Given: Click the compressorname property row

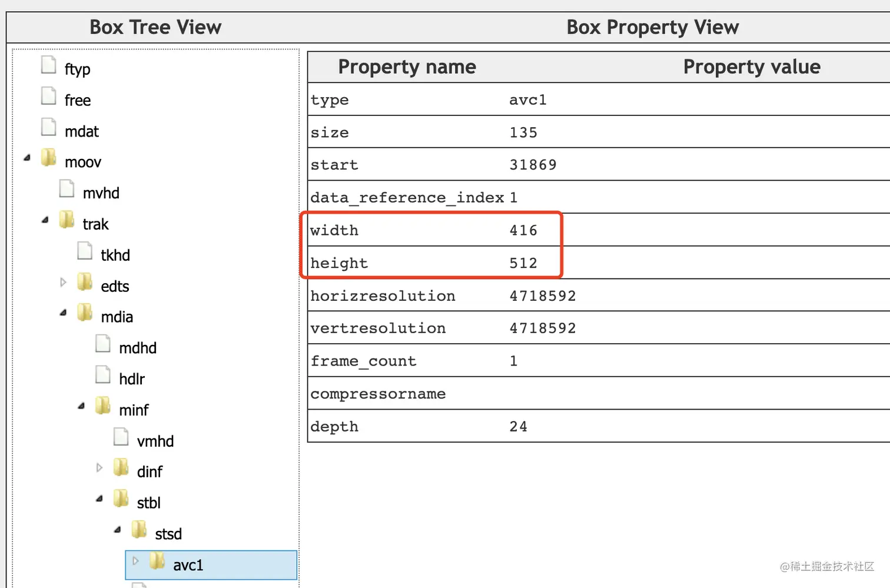Looking at the screenshot, I should 599,393.
